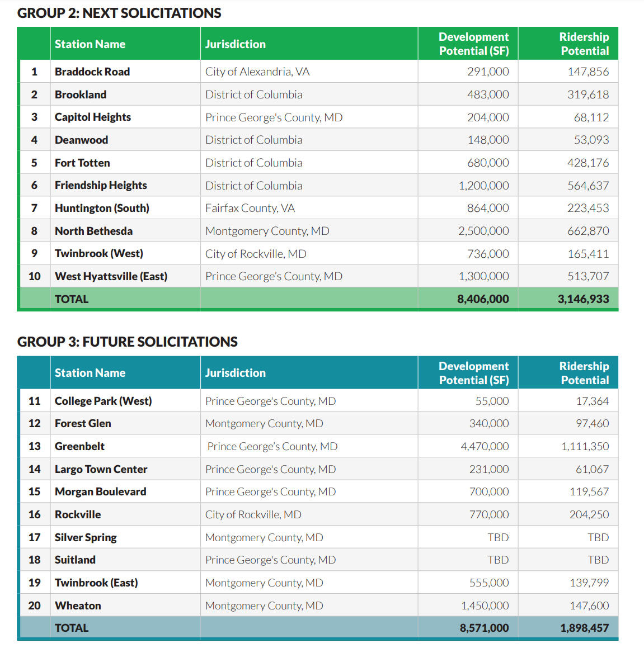Click the Suitland TBD ridership cell
The height and width of the screenshot is (648, 644).
click(x=598, y=560)
